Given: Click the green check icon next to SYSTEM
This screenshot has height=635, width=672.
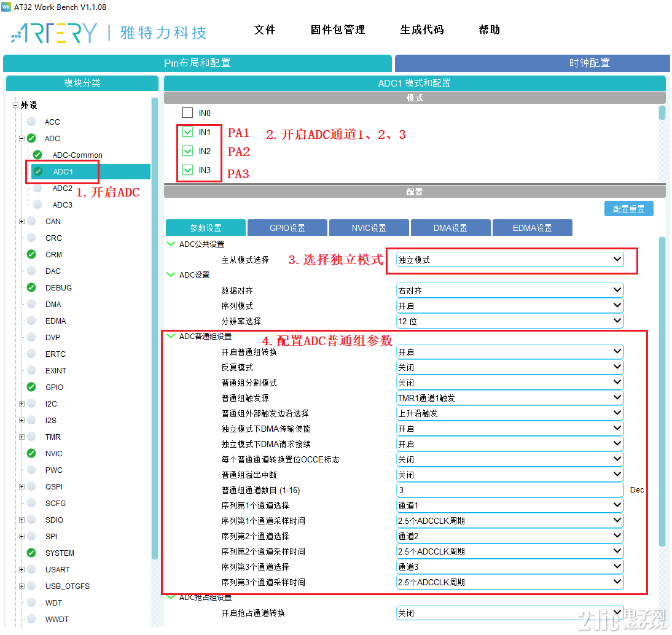Looking at the screenshot, I should point(31,553).
